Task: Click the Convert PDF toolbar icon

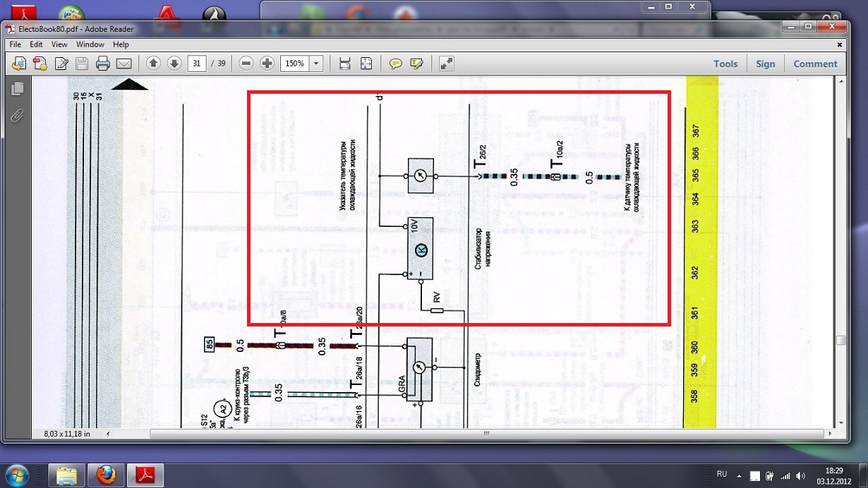Action: (40, 63)
